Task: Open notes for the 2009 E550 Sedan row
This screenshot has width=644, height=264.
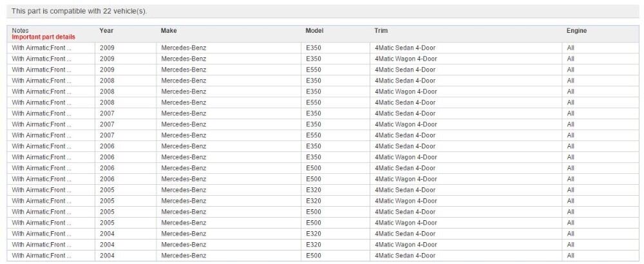Action: point(41,70)
